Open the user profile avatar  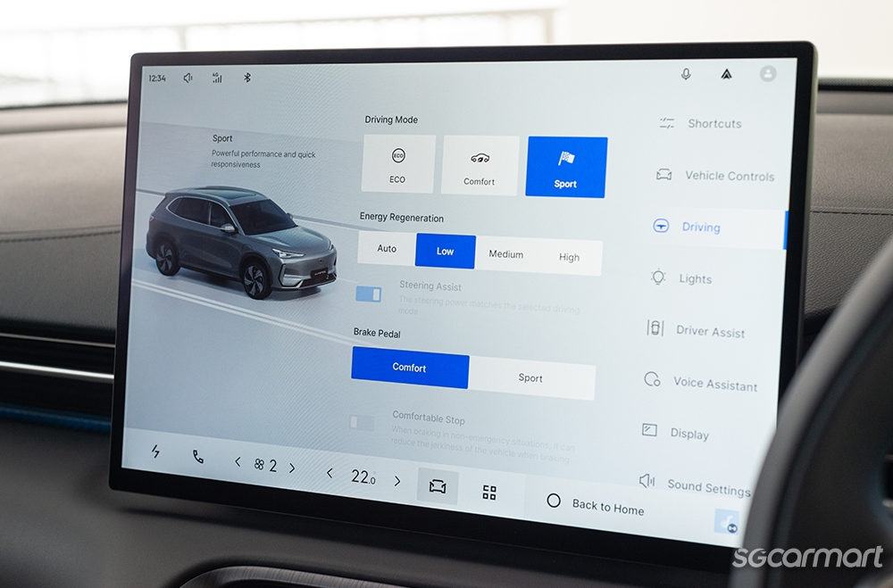click(768, 73)
